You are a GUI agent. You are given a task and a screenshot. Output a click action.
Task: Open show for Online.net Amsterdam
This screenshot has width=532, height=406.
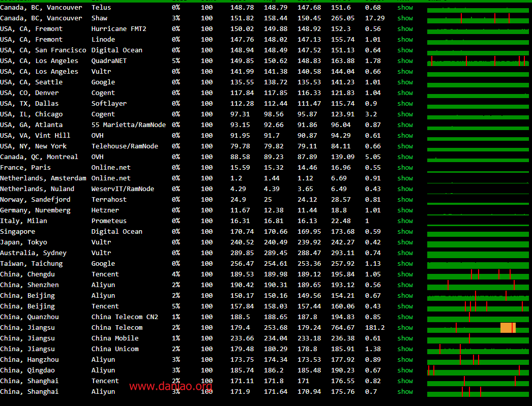tap(405, 178)
